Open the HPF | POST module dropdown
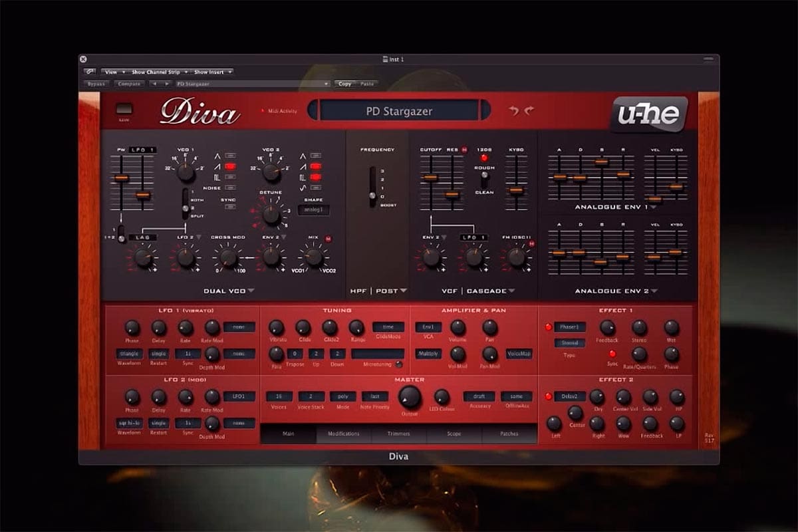 click(380, 291)
